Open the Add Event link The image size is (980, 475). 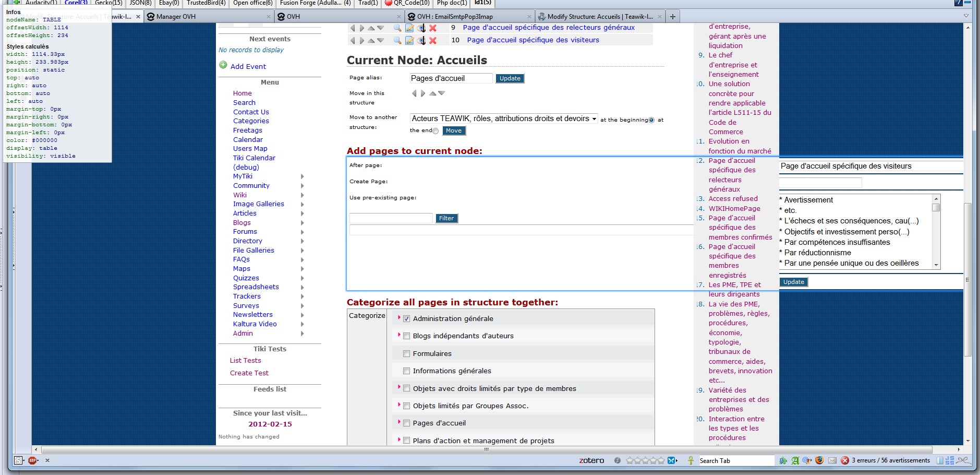click(248, 66)
